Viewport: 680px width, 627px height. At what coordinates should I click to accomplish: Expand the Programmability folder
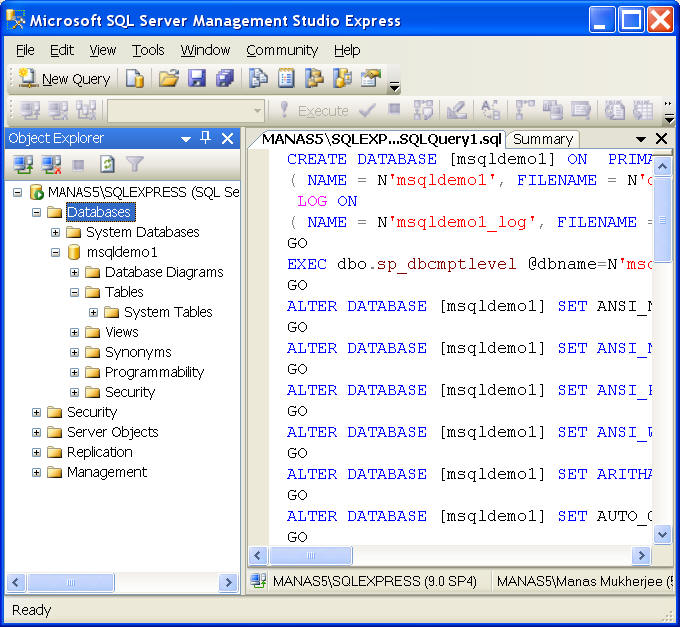pos(75,372)
